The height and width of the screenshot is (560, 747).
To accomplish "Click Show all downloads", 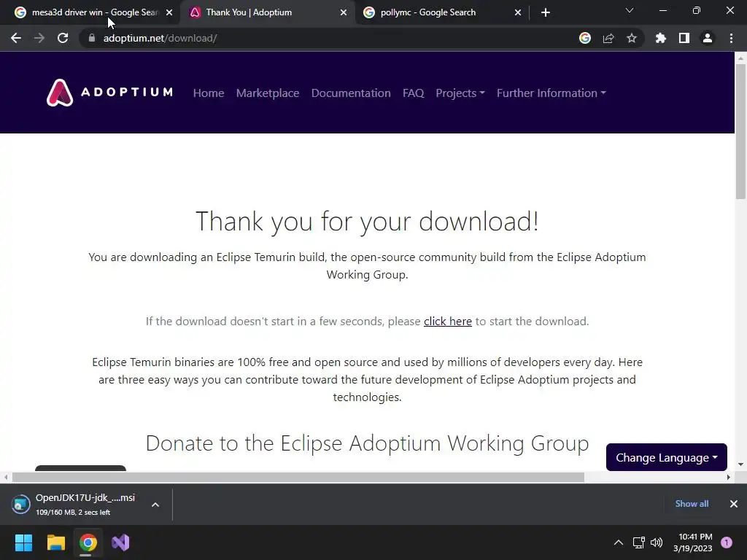I will pyautogui.click(x=692, y=503).
